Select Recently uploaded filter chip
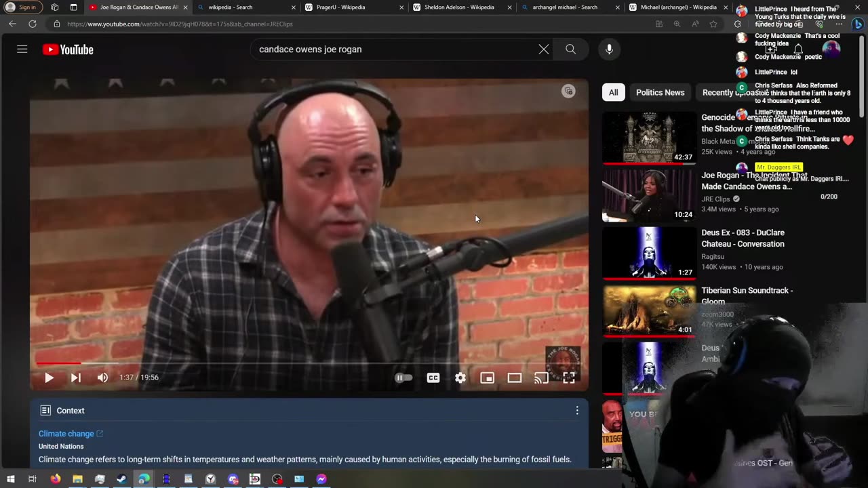Viewport: 868px width, 488px height. [731, 92]
